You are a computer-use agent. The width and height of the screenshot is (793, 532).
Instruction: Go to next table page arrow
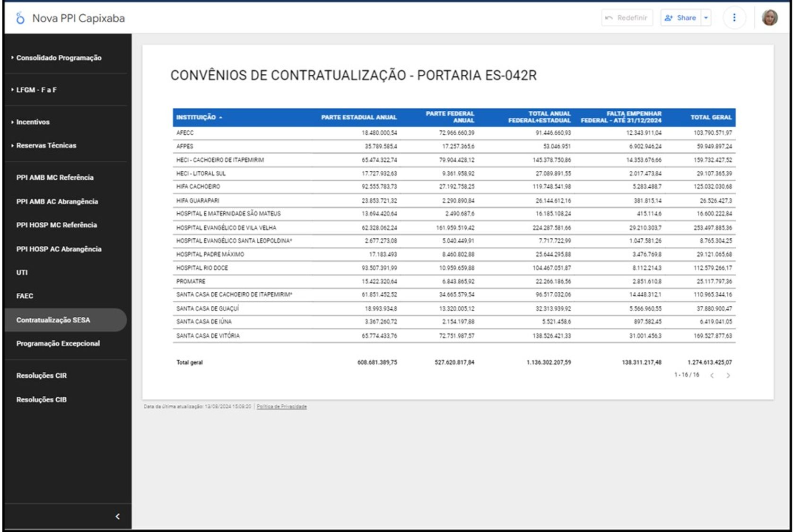pos(728,375)
